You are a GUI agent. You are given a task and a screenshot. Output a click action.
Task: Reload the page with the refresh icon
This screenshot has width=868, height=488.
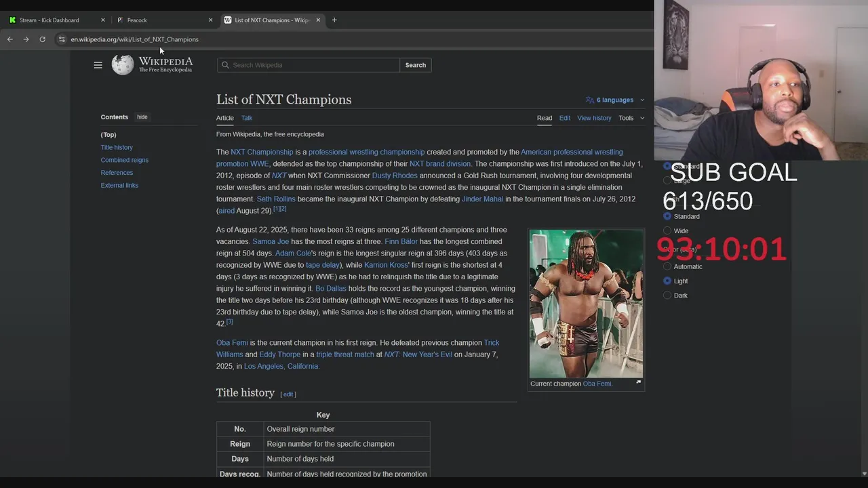click(x=42, y=39)
